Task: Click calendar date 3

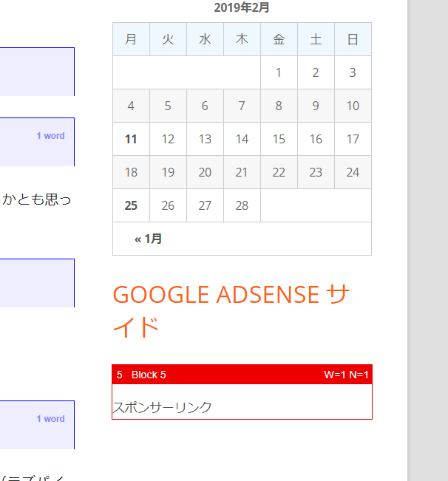Action: coord(353,72)
